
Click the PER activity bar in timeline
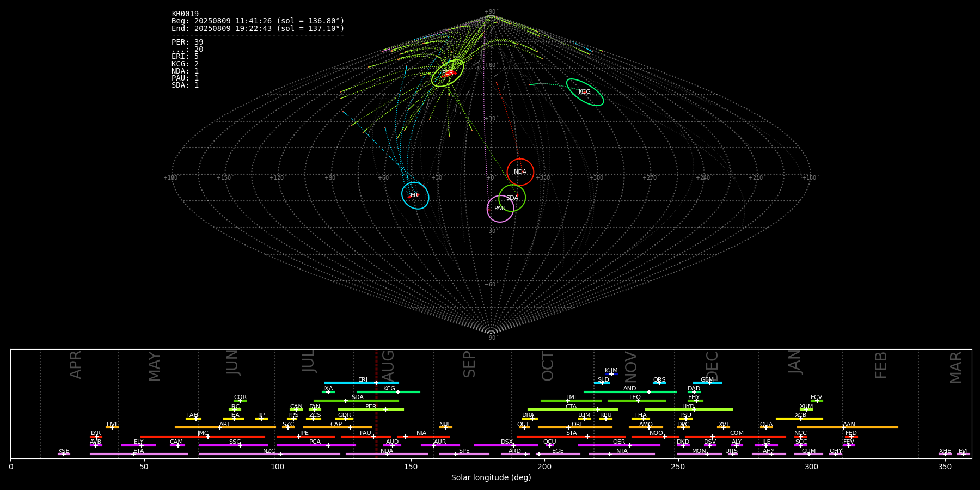coord(371,409)
